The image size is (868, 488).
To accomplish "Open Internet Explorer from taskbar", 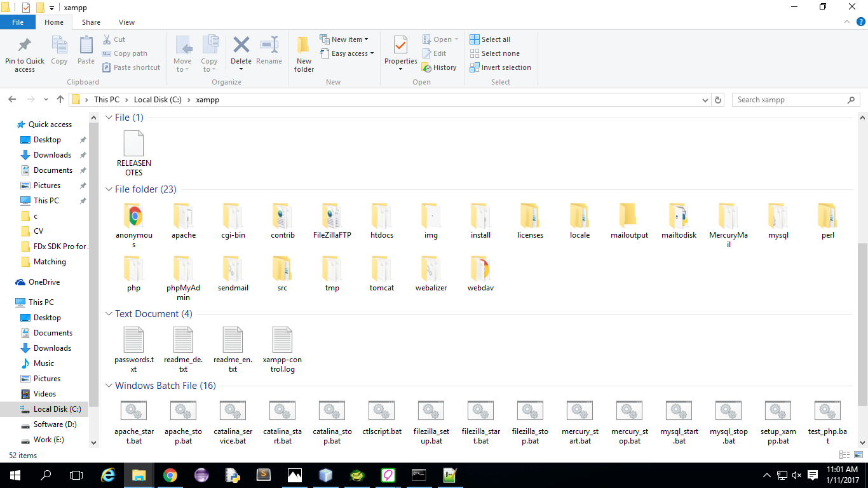I will (108, 475).
